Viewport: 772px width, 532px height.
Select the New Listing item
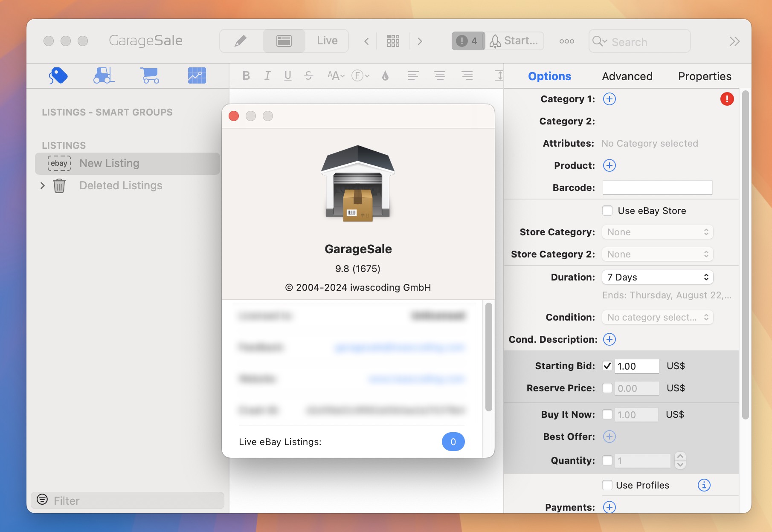coord(128,163)
